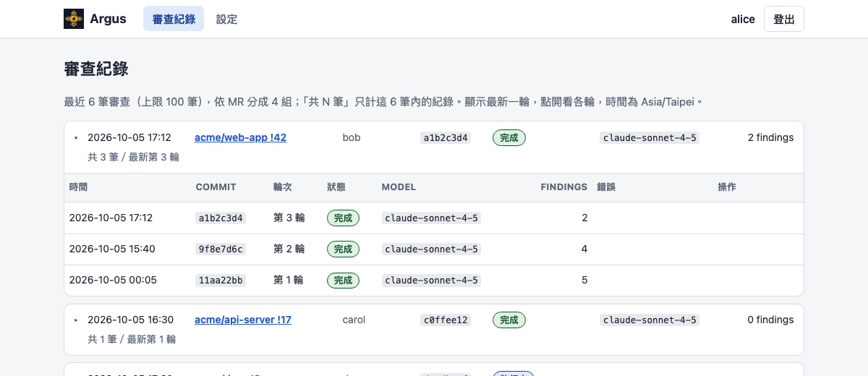The width and height of the screenshot is (868, 376).
Task: Click the 輪次 column header
Action: click(x=283, y=187)
